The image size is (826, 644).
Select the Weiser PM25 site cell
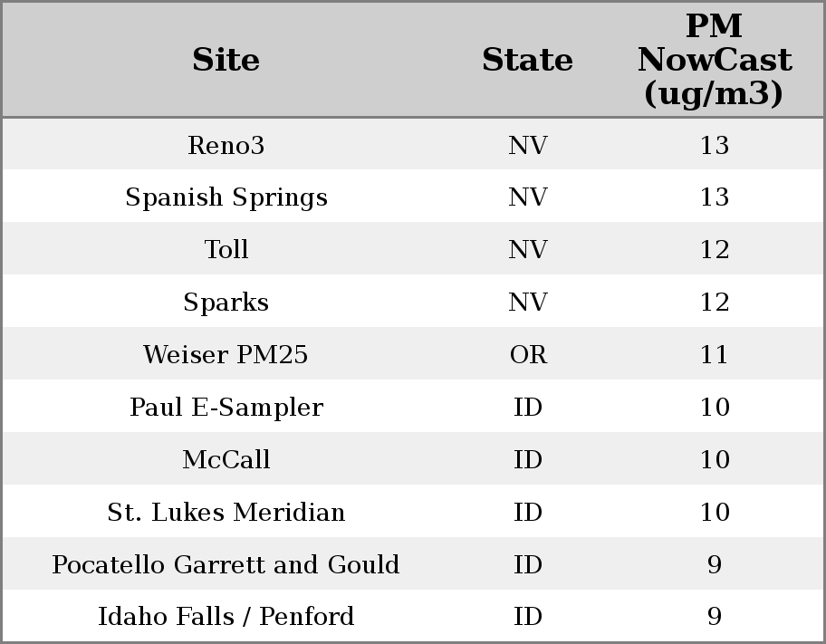point(226,355)
